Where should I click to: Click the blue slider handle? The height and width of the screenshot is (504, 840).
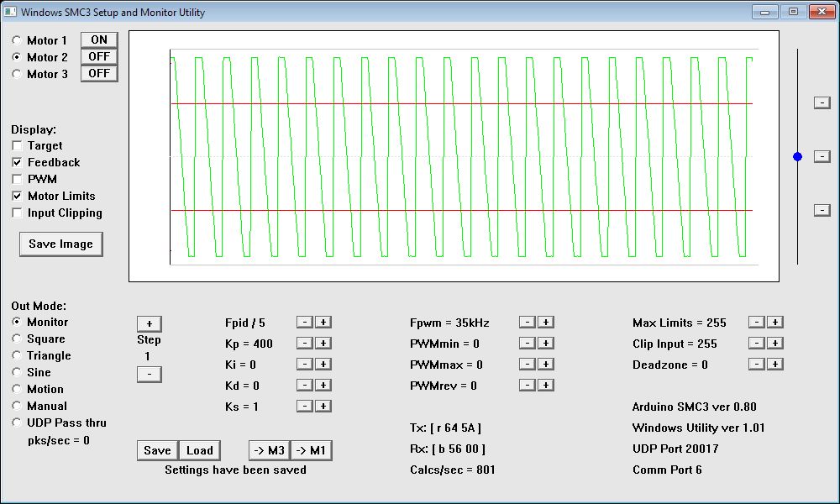pos(797,156)
